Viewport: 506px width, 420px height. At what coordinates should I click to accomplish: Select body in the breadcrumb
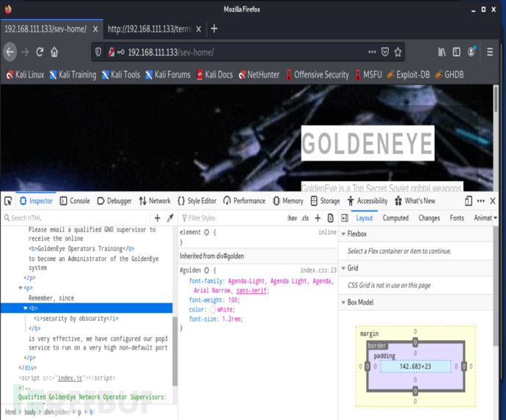(30, 412)
